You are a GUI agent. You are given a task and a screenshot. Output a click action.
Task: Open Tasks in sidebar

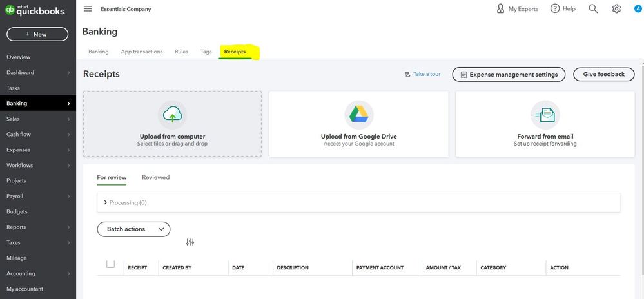coord(13,88)
